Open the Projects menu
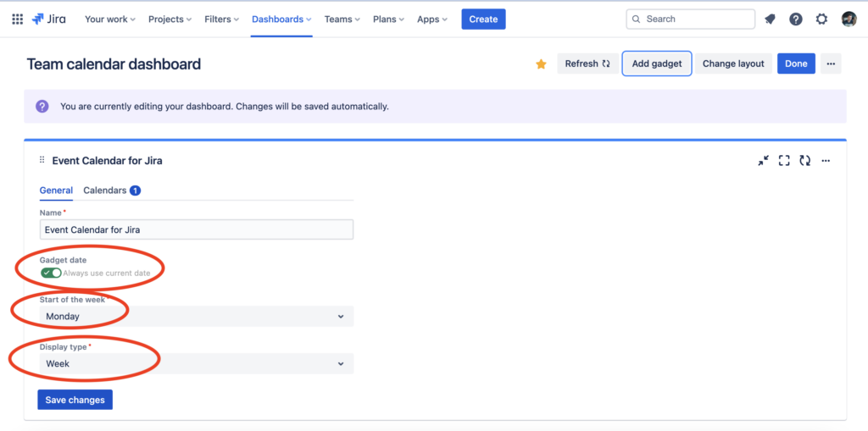 (x=170, y=19)
